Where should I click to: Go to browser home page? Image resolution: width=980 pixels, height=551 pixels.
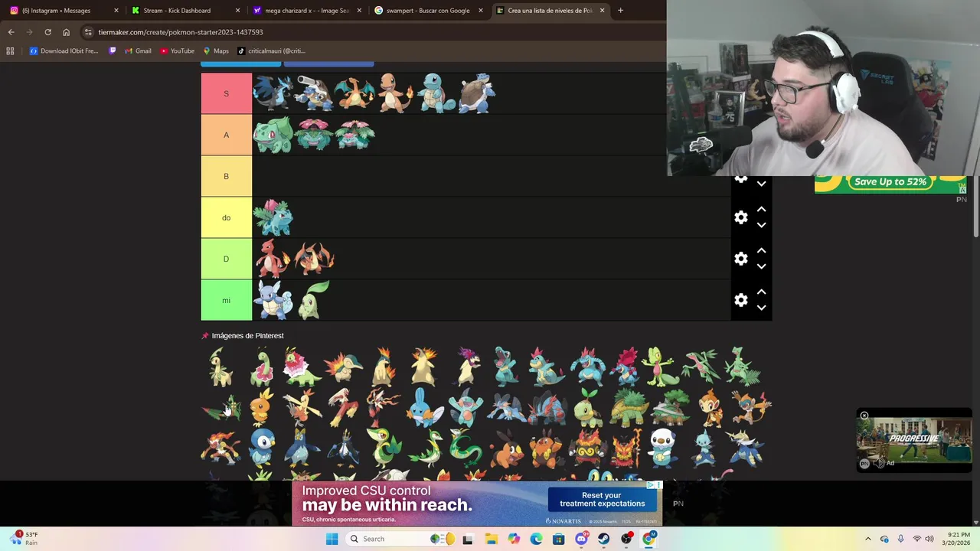(66, 32)
